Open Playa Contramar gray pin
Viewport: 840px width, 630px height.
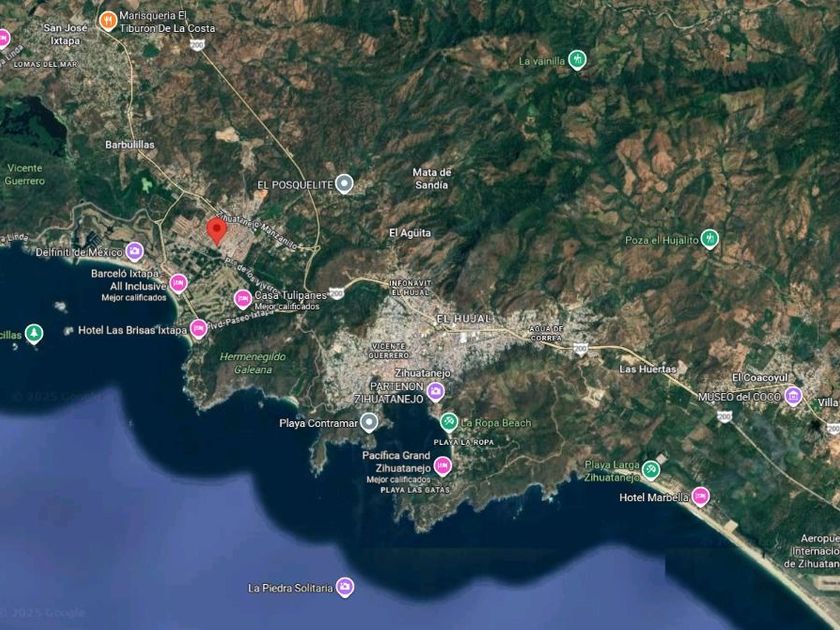pyautogui.click(x=369, y=422)
